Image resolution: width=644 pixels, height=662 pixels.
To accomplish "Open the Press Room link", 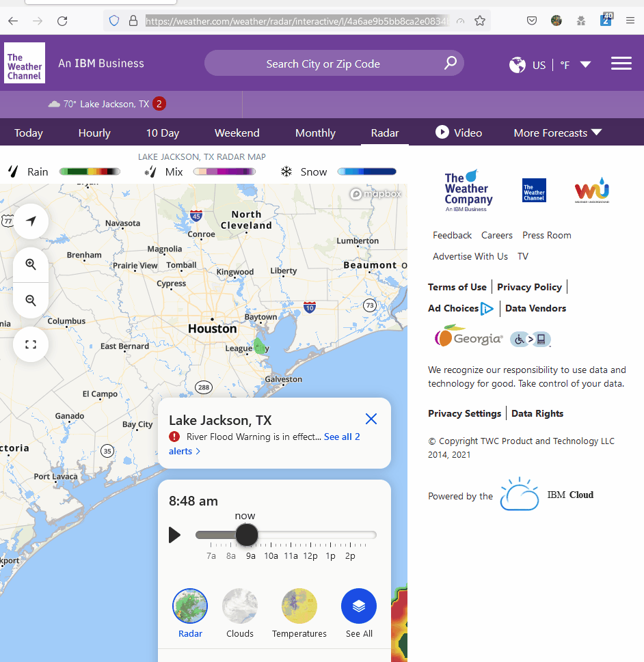I will pyautogui.click(x=547, y=235).
